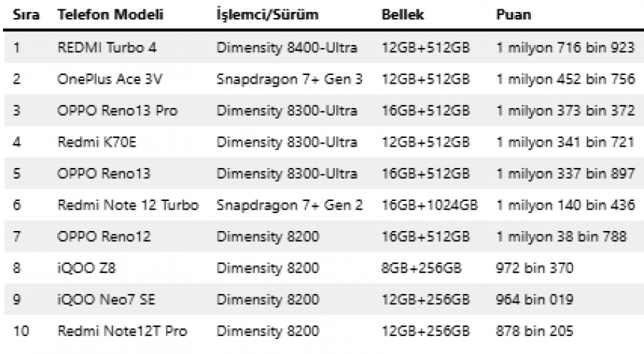Image resolution: width=644 pixels, height=354 pixels.
Task: Select the OnePlus Ace 3V cell
Action: point(109,79)
